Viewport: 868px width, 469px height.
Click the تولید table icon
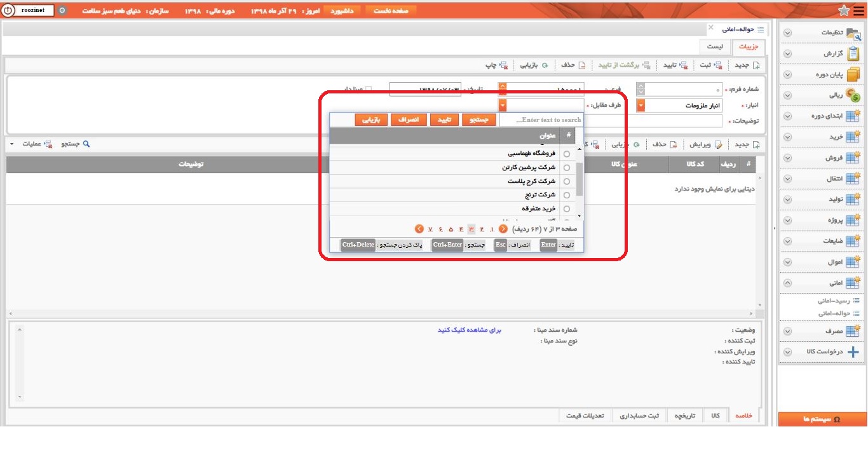(x=853, y=200)
